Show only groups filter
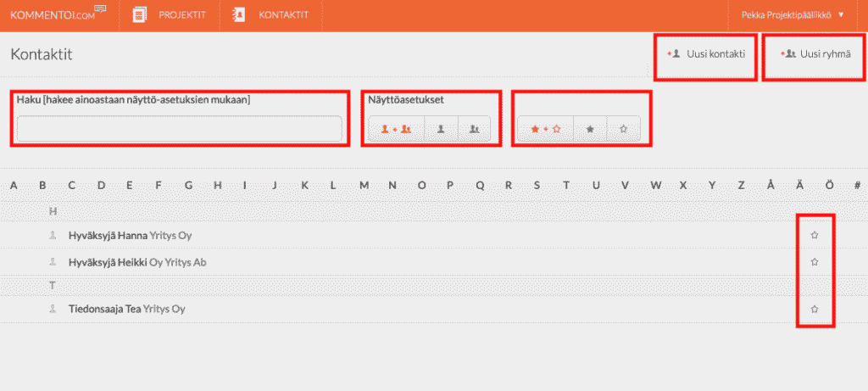The image size is (868, 391). [x=475, y=129]
